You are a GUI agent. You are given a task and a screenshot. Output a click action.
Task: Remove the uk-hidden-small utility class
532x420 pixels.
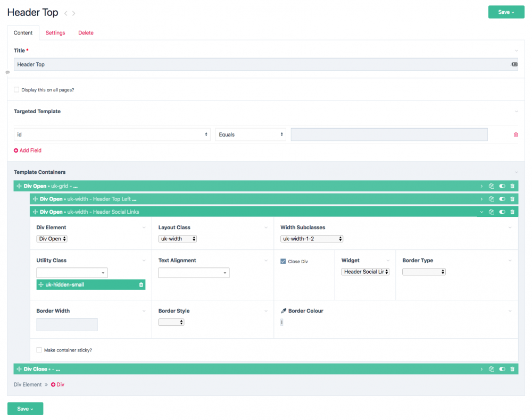141,285
